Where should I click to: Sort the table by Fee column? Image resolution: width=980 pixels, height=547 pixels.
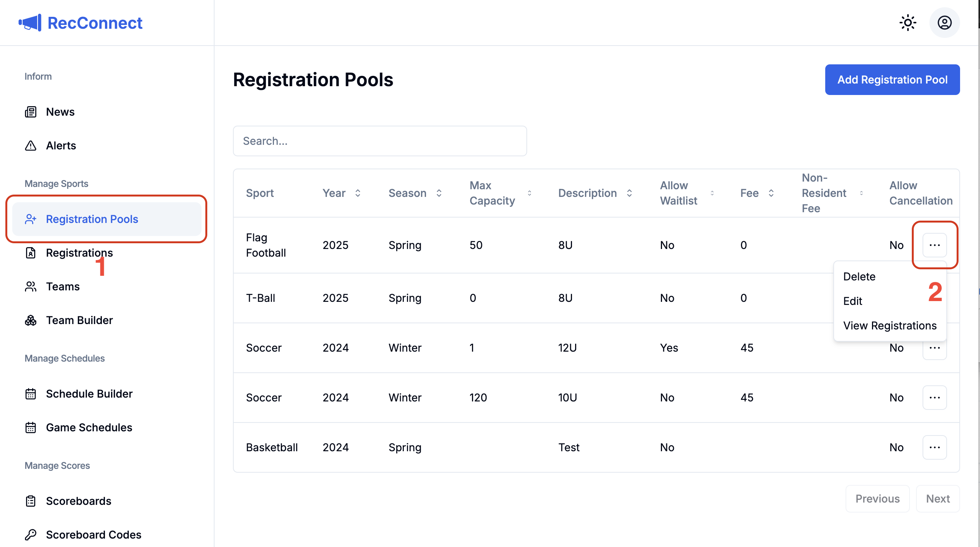[x=771, y=193]
